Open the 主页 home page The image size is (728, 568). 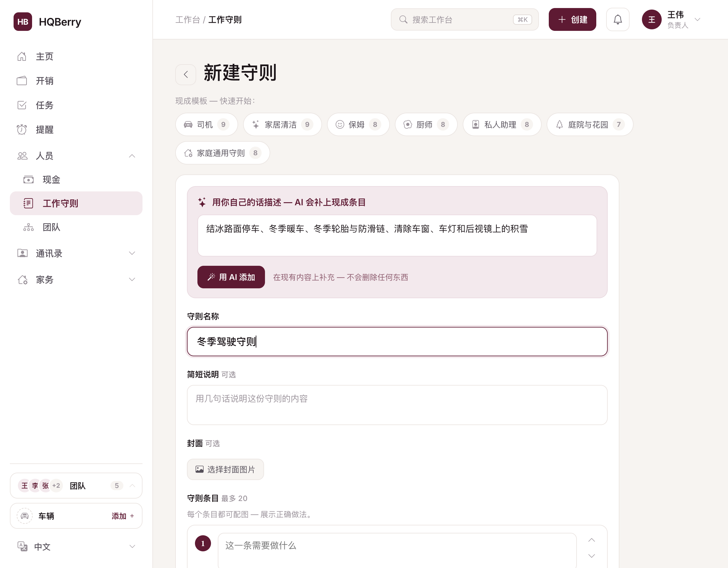tap(76, 56)
